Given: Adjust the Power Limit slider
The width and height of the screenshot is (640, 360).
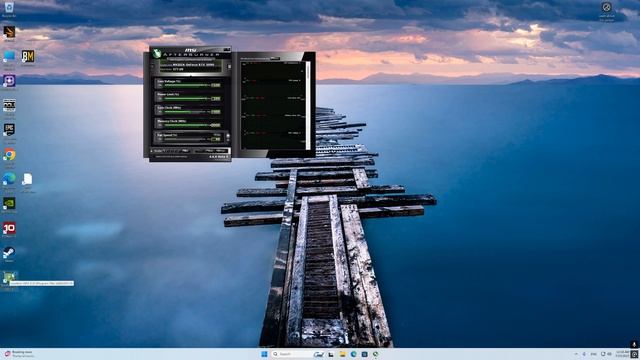Looking at the screenshot, I should [x=186, y=98].
